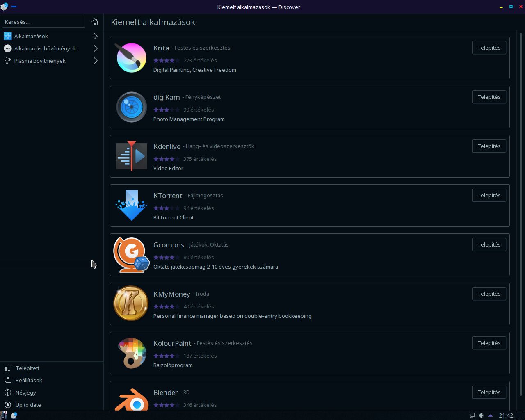
Task: Open the taskbar start menu icon
Action: tap(4, 415)
